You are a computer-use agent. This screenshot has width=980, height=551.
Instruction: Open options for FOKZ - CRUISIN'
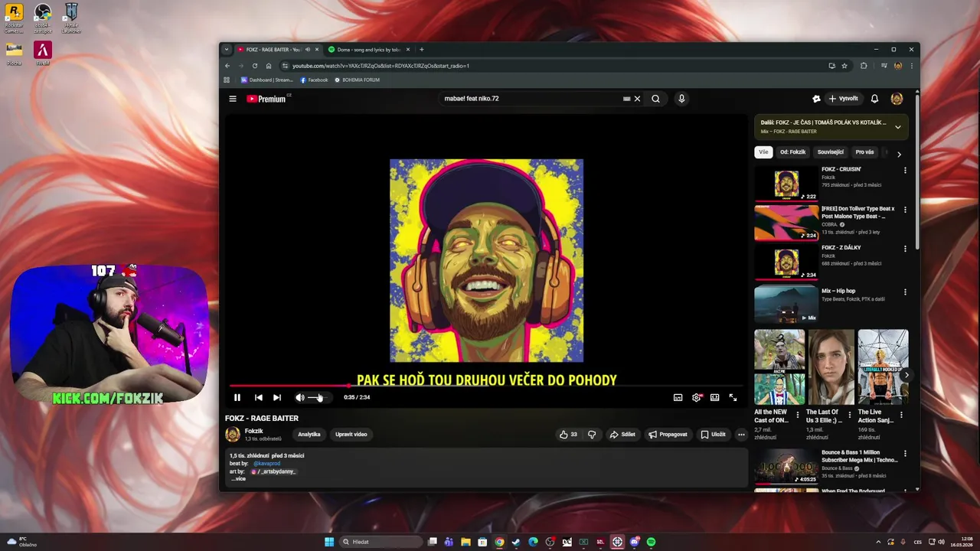(905, 170)
